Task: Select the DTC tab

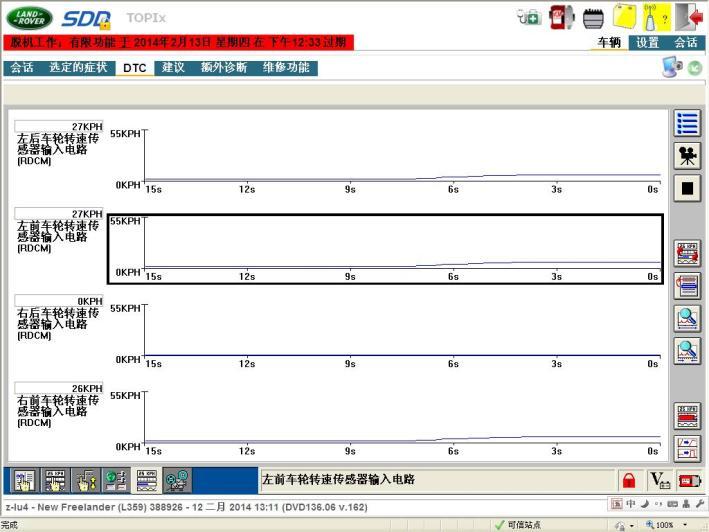Action: coord(135,68)
